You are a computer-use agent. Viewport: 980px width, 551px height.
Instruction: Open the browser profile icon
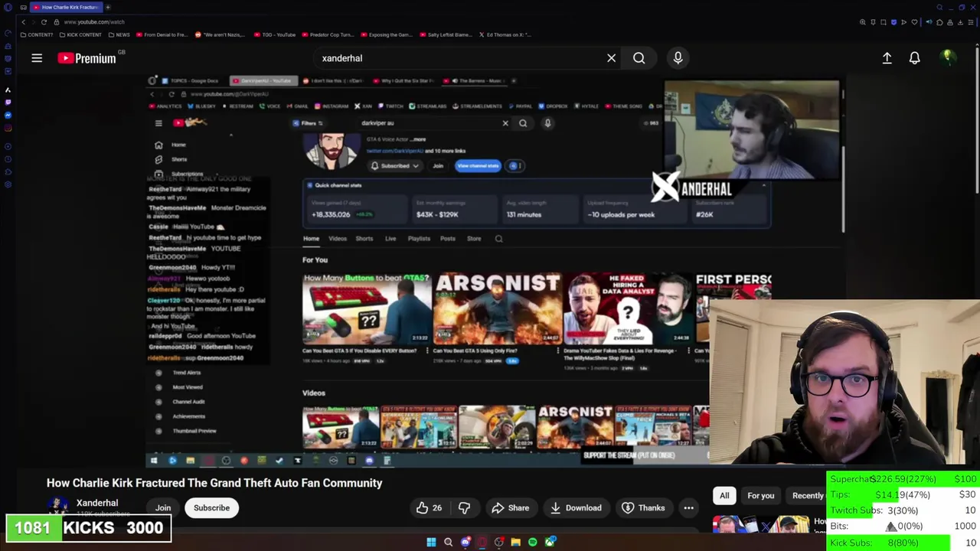coord(950,22)
